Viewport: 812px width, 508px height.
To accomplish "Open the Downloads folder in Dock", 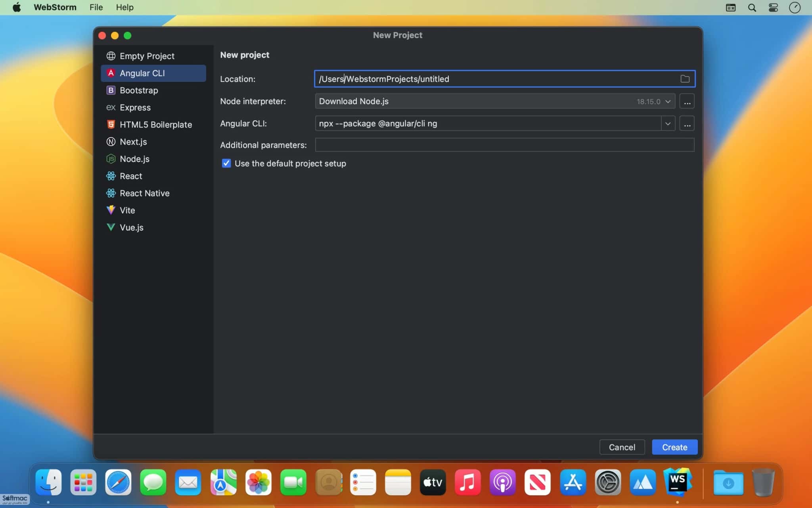I will [x=728, y=482].
